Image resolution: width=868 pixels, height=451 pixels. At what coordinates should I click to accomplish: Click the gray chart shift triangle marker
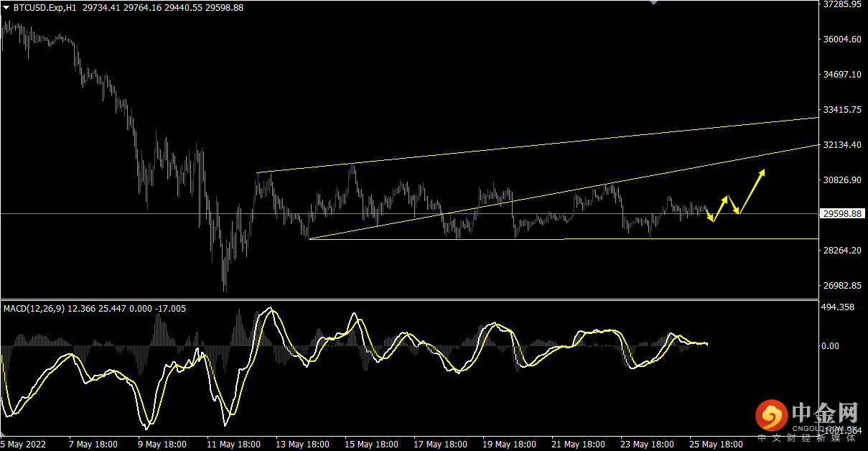click(653, 3)
